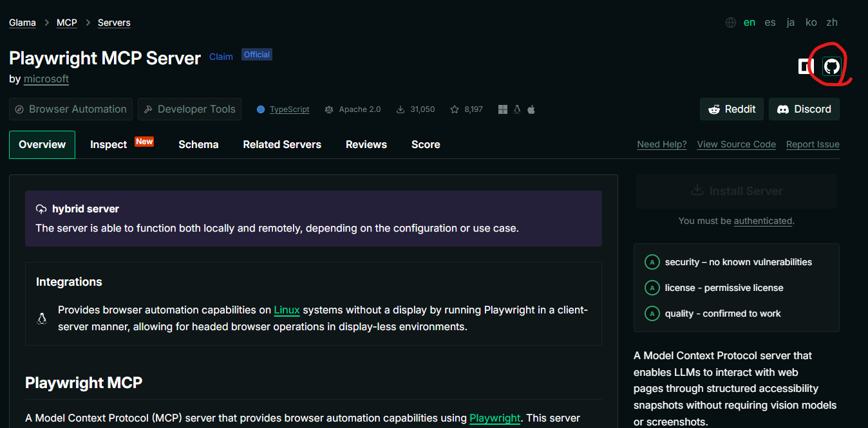Go to the Related Servers tab
This screenshot has width=868, height=428.
(x=282, y=145)
